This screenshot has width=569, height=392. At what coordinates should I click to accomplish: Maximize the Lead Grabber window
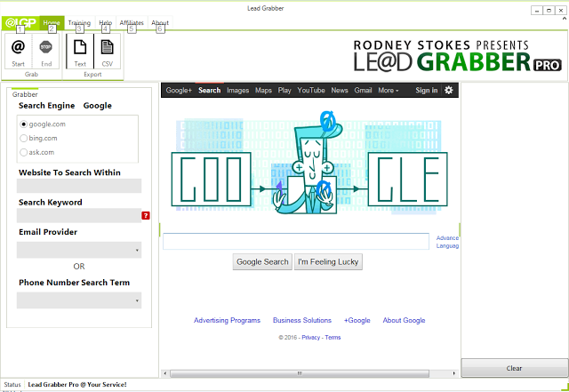click(549, 11)
